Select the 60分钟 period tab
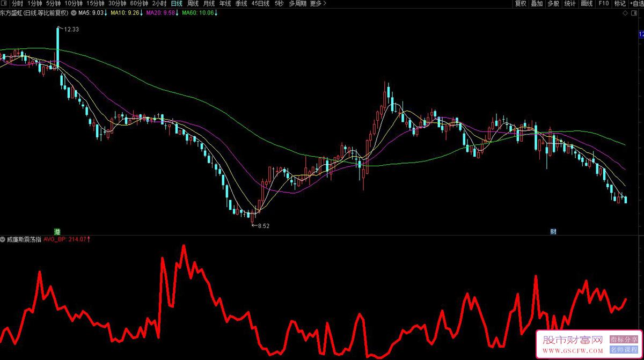 coord(140,3)
